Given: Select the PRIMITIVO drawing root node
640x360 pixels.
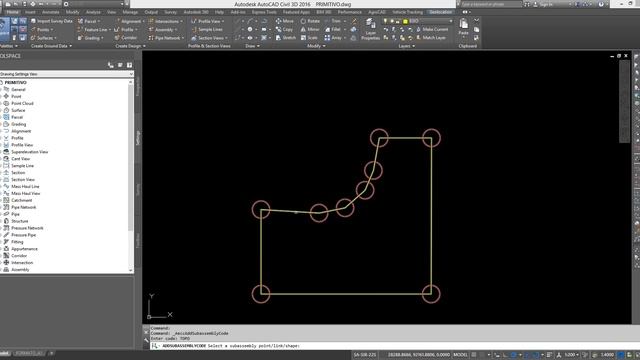Looking at the screenshot, I should [16, 82].
